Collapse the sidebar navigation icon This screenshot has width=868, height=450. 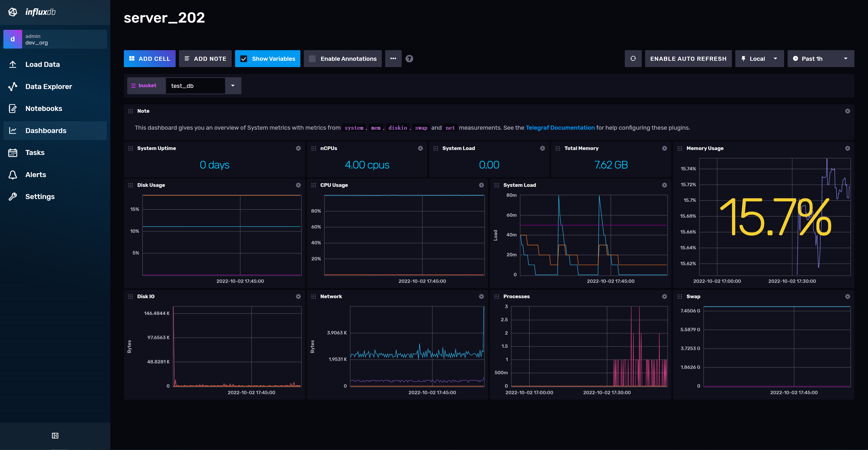click(55, 436)
